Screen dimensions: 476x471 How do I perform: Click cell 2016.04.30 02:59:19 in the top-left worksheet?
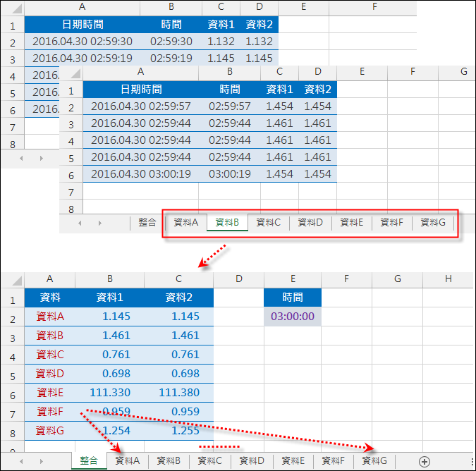pos(83,59)
